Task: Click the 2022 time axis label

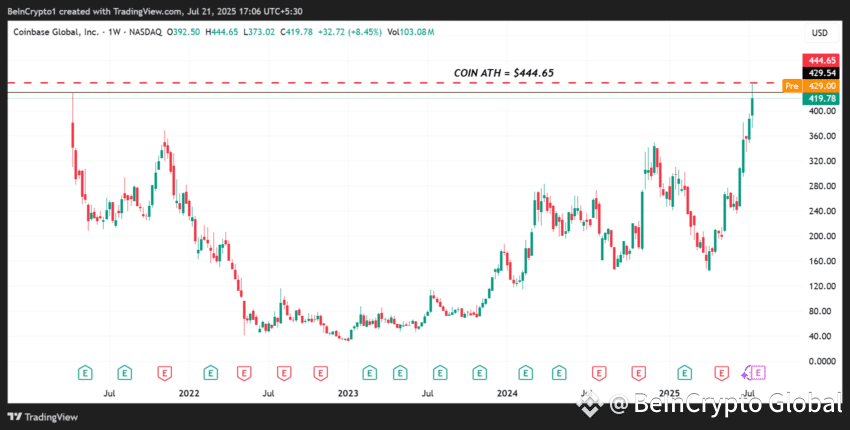Action: [x=189, y=393]
